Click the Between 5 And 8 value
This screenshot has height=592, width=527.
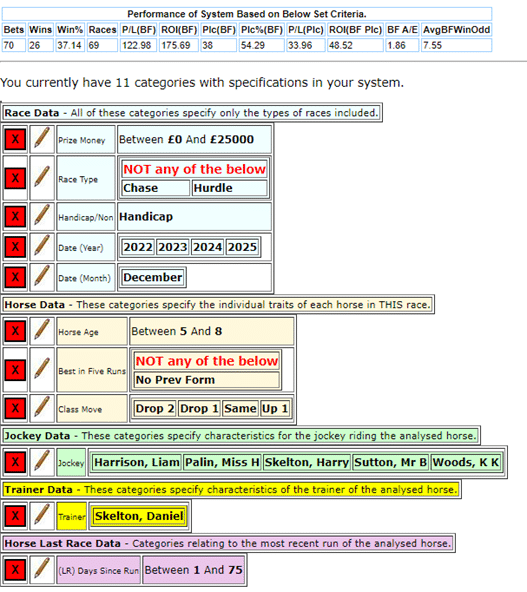click(177, 331)
